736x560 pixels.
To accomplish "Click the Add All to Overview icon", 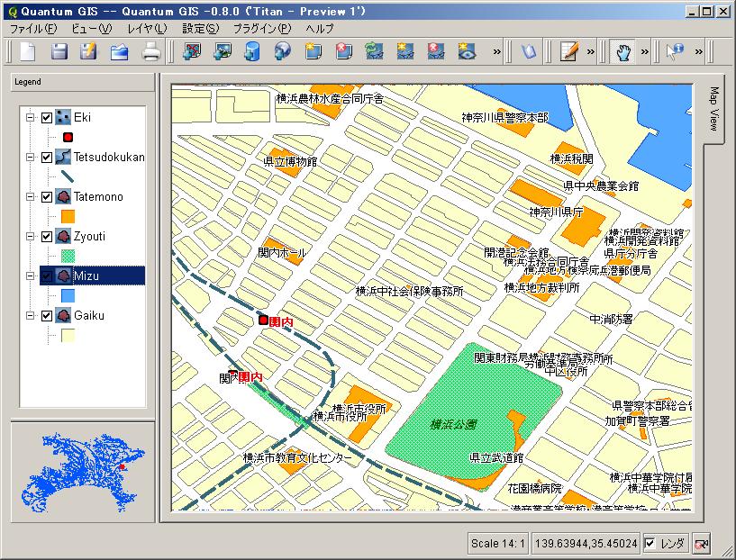I will [405, 51].
